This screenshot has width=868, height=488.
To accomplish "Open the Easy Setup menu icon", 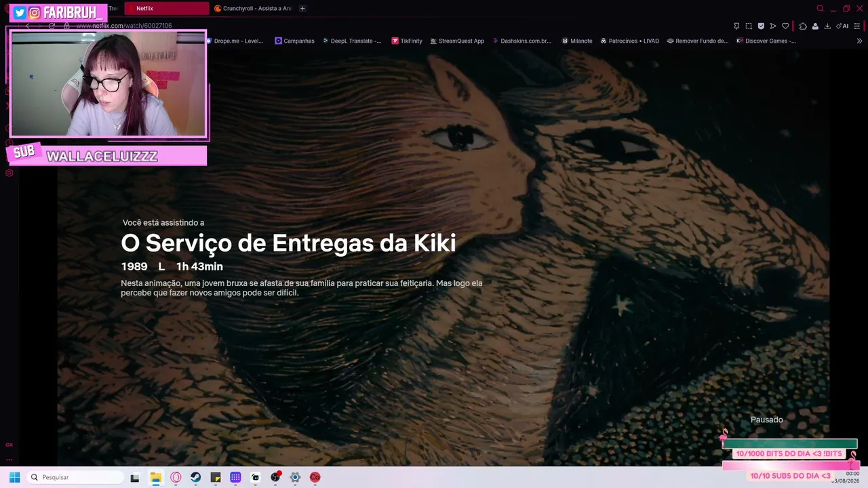I will 857,26.
